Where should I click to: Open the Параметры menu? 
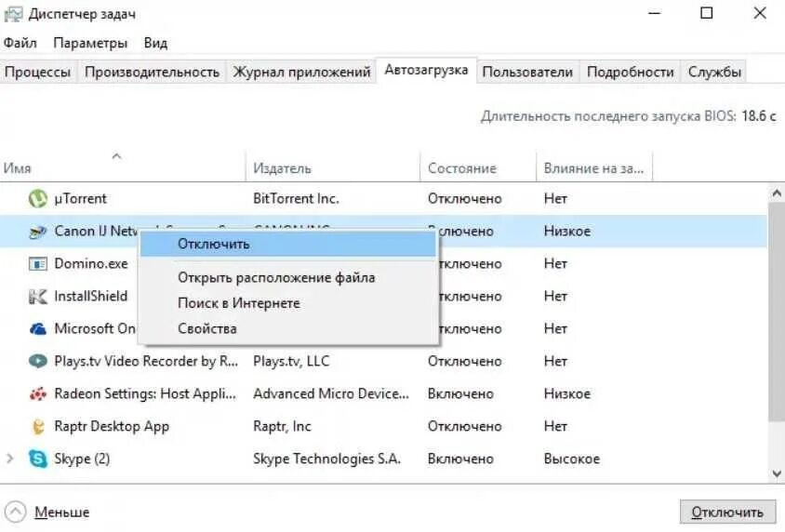click(x=90, y=43)
